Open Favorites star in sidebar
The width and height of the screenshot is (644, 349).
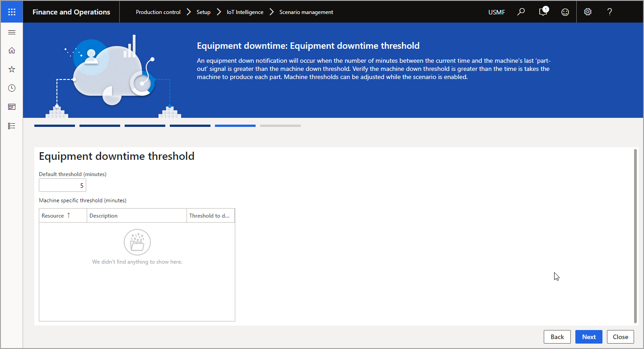12,69
